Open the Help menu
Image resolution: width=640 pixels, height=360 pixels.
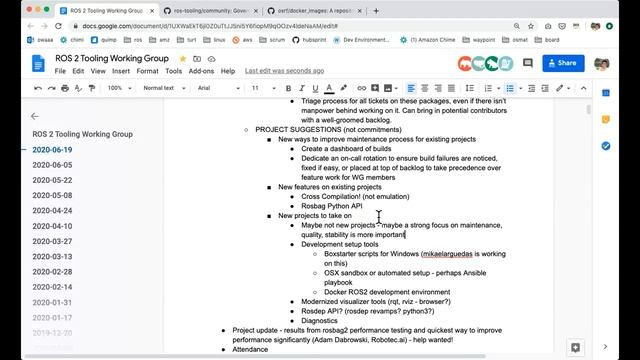pyautogui.click(x=228, y=71)
